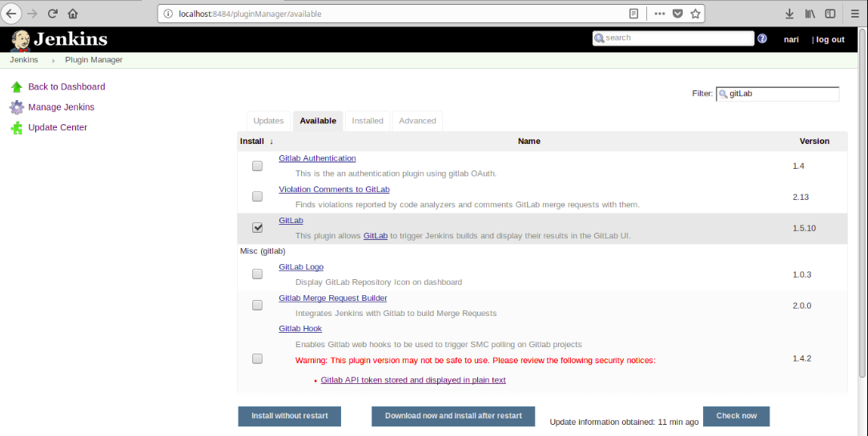Check Gitlab Merge Request Builder checkbox
Image resolution: width=868 pixels, height=436 pixels.
tap(257, 305)
